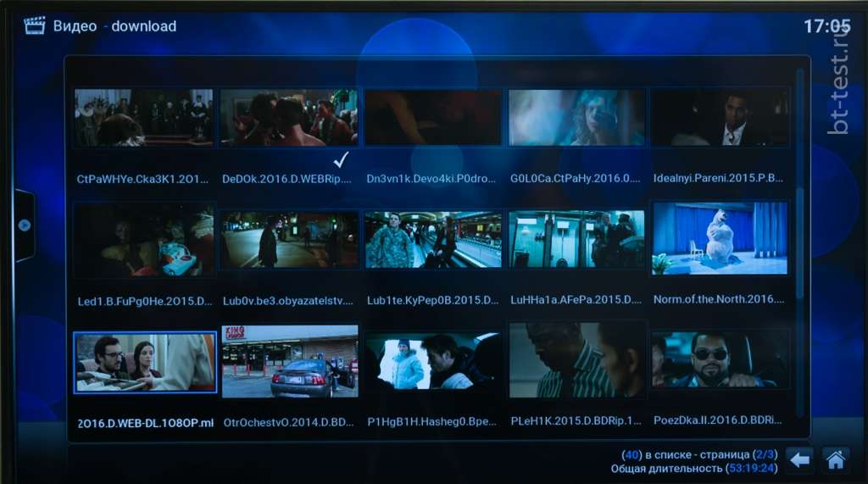
Task: Open G0L0Ca.CtPaHy.2016 video thumbnail
Action: click(x=576, y=117)
